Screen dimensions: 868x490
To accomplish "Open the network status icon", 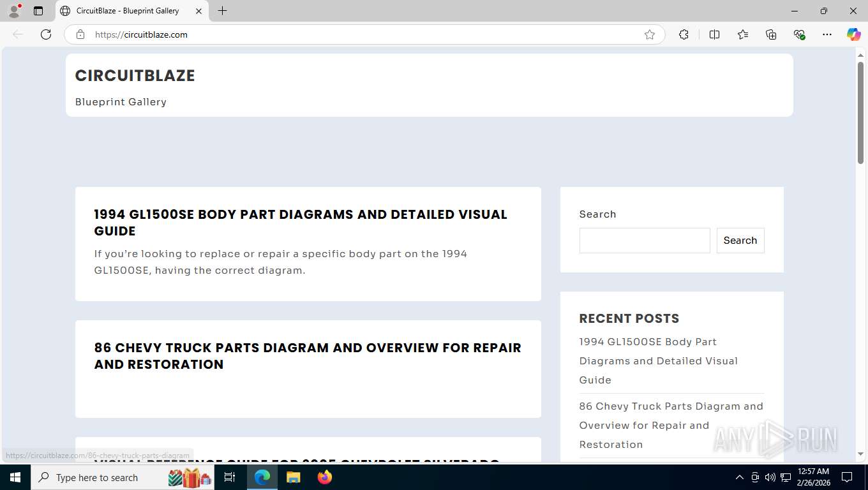I will pyautogui.click(x=786, y=477).
